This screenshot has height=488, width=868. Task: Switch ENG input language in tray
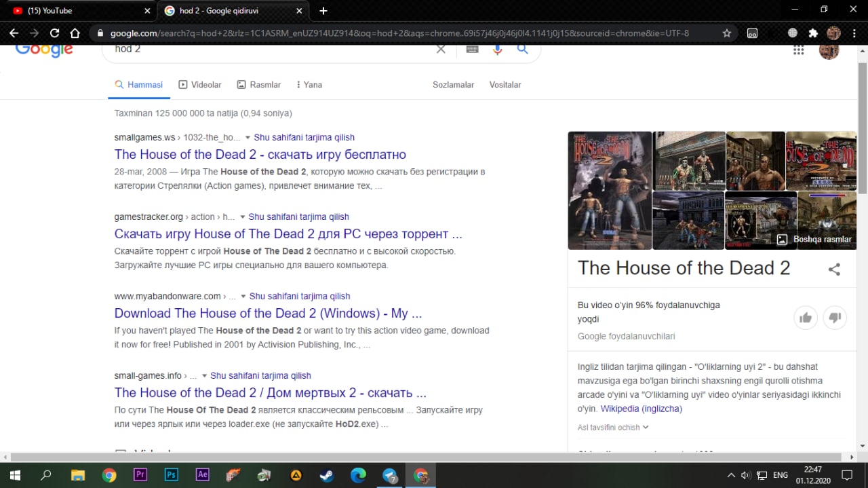point(781,475)
